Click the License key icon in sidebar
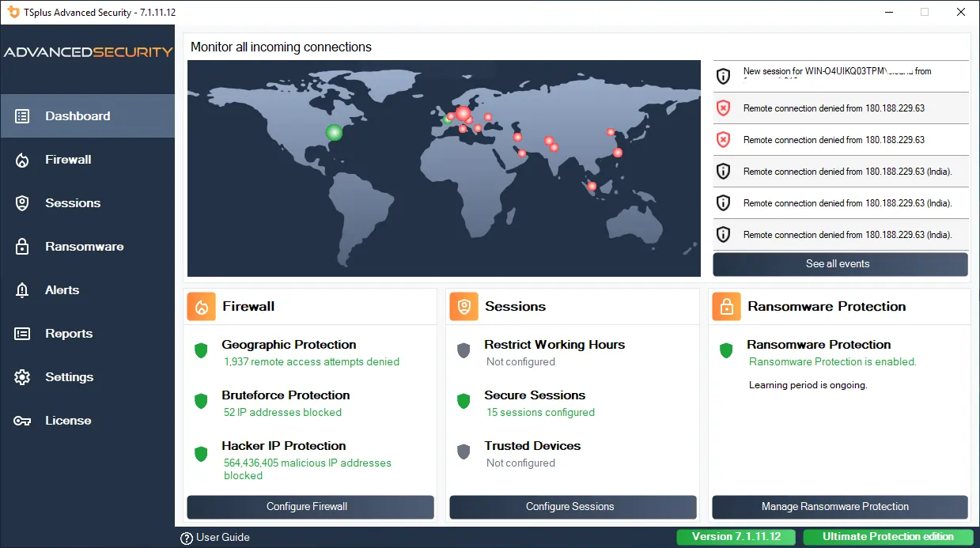Image resolution: width=980 pixels, height=548 pixels. point(22,421)
